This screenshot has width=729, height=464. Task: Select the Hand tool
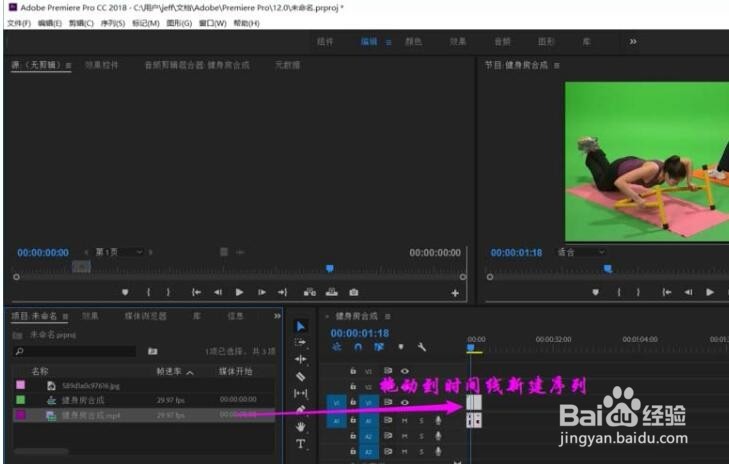point(301,426)
